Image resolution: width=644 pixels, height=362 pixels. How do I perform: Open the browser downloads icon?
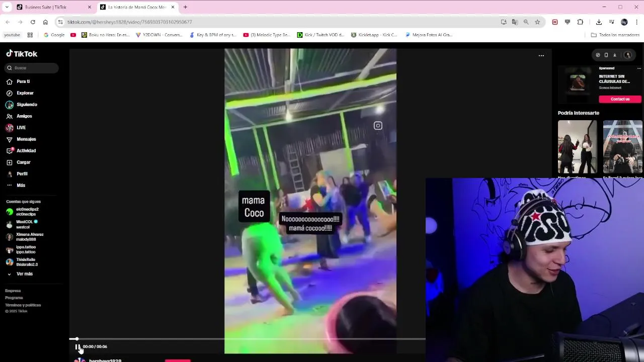click(599, 22)
